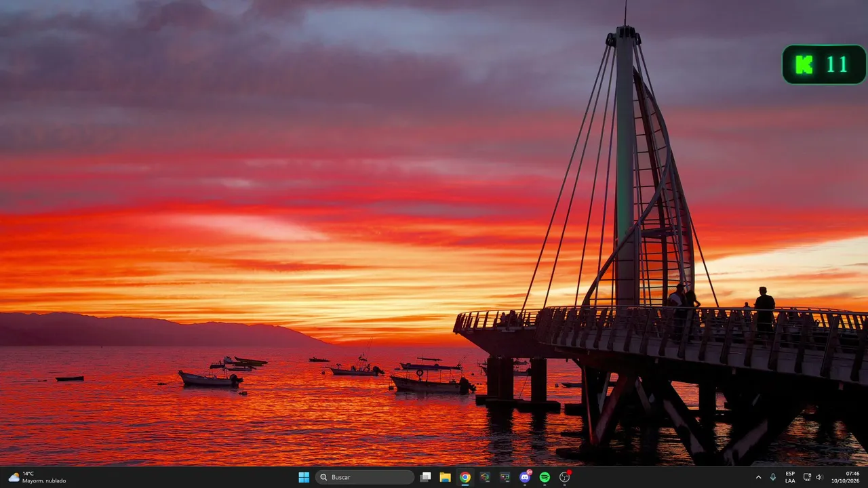Click the Buscar search box
This screenshot has height=488, width=868.
click(x=365, y=477)
